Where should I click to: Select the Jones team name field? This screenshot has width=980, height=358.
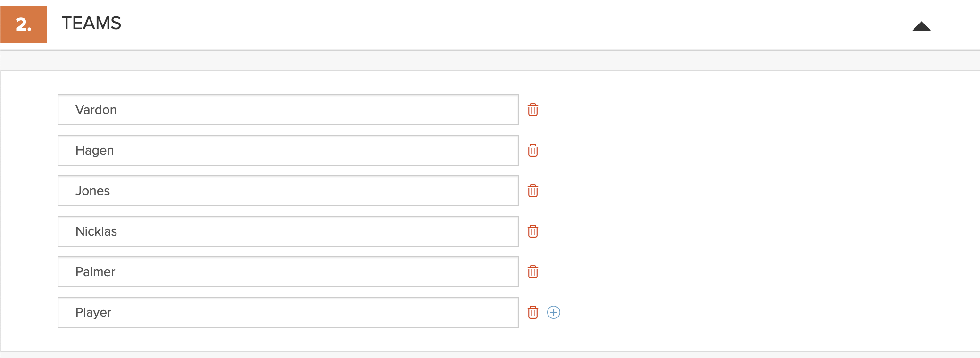click(288, 191)
